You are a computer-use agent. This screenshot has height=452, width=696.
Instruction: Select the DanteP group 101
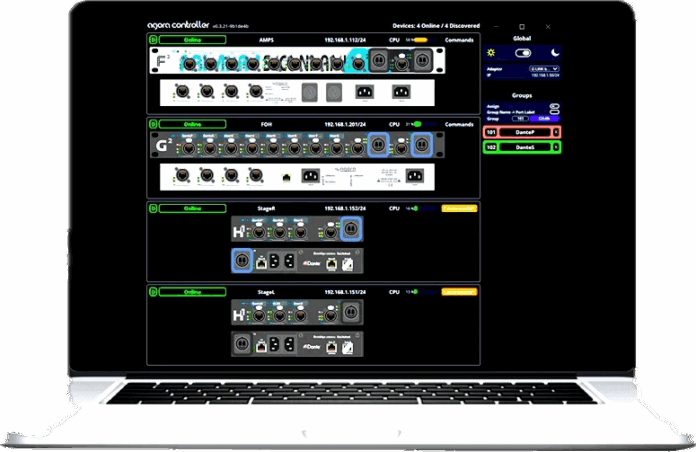pyautogui.click(x=525, y=132)
